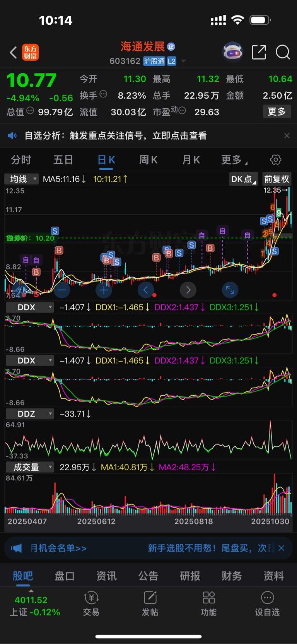This screenshot has width=297, height=644.
Task: Open the 均线 indicator dropdown
Action: coord(22,179)
